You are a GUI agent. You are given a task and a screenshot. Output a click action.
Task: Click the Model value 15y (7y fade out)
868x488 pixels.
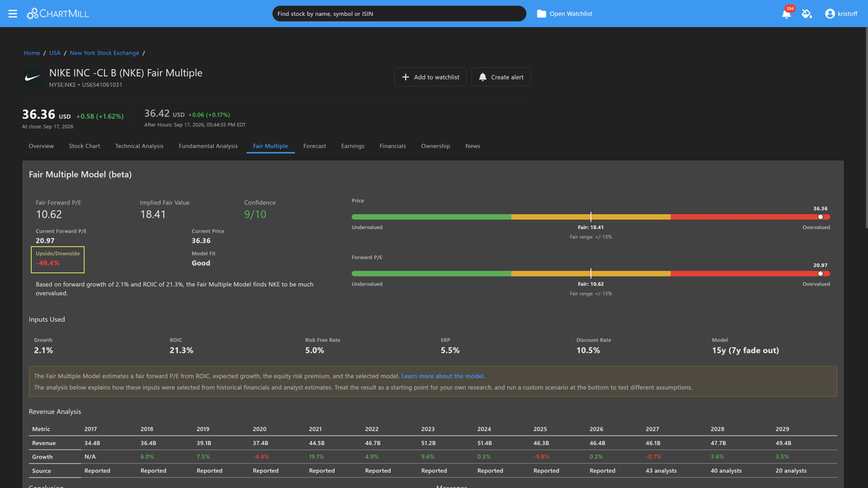tap(746, 351)
